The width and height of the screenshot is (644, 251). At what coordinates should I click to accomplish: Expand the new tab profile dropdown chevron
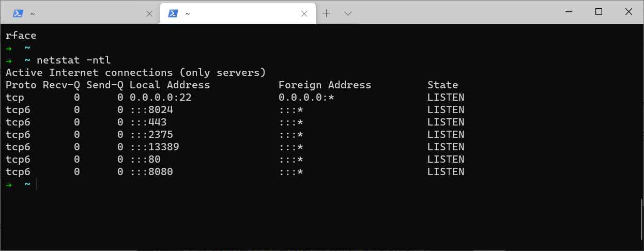click(x=348, y=13)
